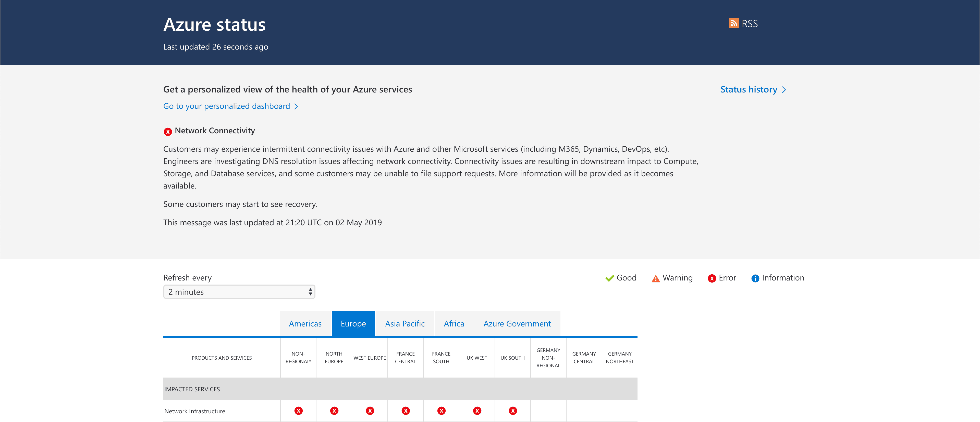Screen dimensions: 980x422
Task: Click North Europe Network Infrastructure error icon
Action: 334,411
